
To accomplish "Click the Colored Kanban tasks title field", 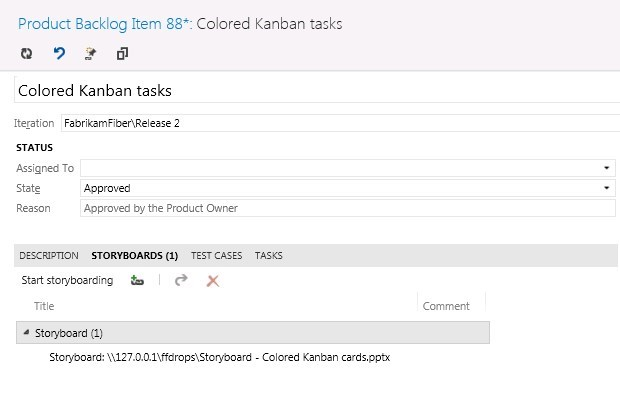I will (317, 91).
